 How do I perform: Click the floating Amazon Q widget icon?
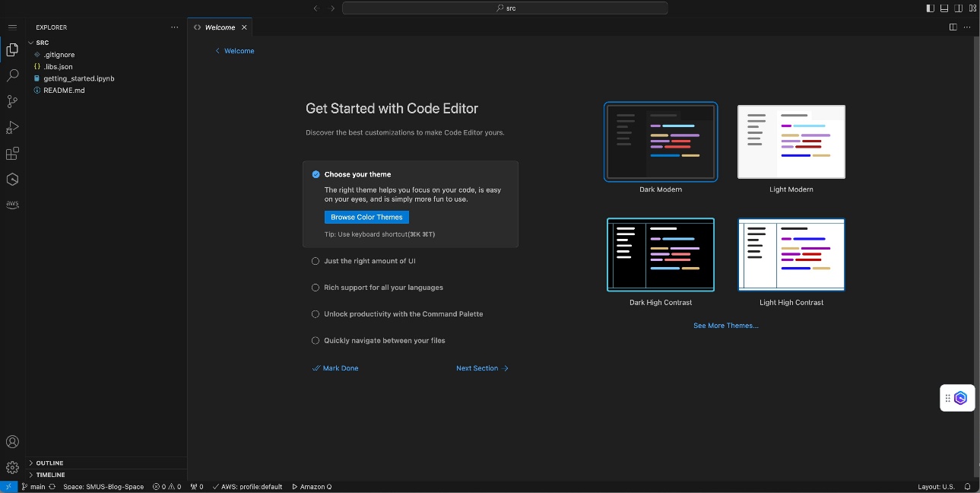pyautogui.click(x=961, y=398)
